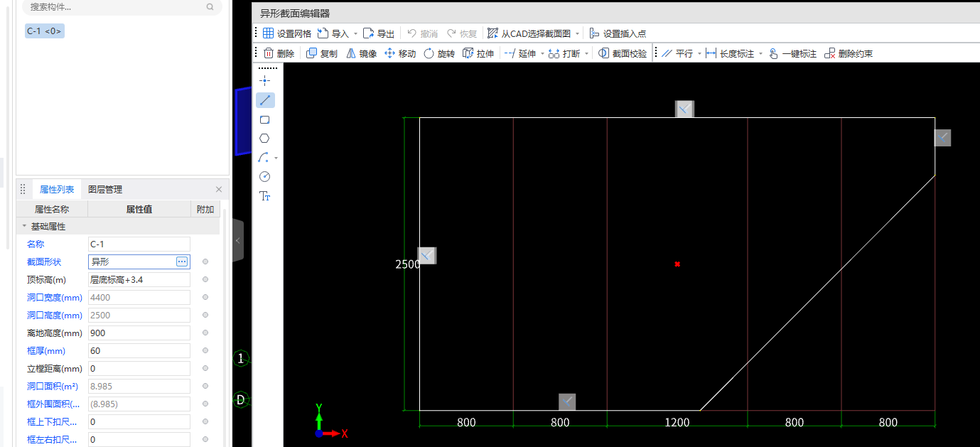Click the 导出 export tool
The width and height of the screenshot is (980, 447).
tap(379, 33)
